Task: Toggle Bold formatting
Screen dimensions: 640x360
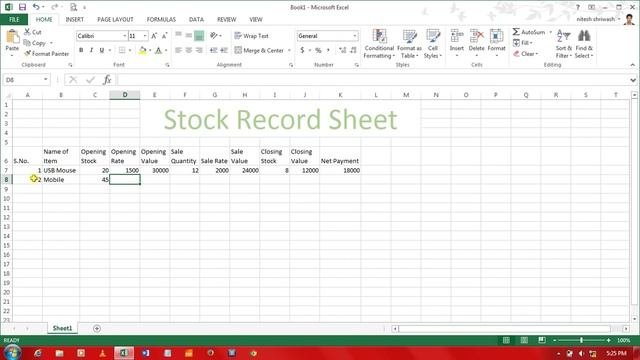Action: click(x=81, y=50)
